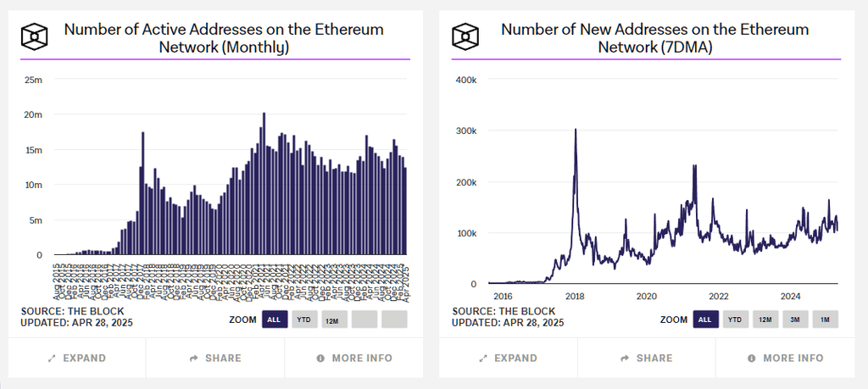Image resolution: width=868 pixels, height=389 pixels.
Task: Switch Active Addresses chart zoom to 12M
Action: [333, 320]
